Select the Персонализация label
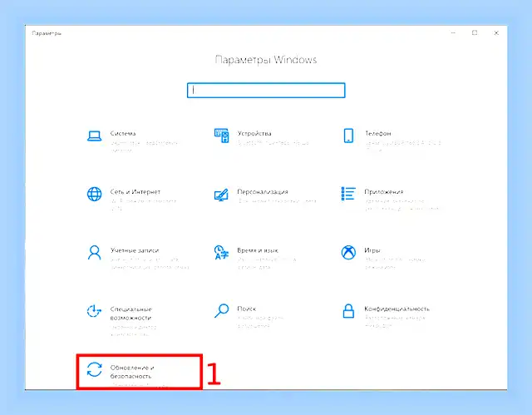This screenshot has height=415, width=532. pos(263,192)
